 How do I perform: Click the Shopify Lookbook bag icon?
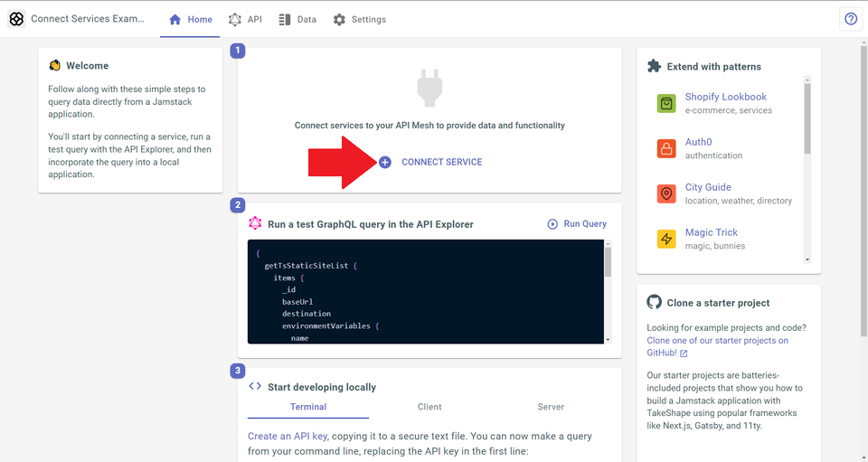pos(666,103)
